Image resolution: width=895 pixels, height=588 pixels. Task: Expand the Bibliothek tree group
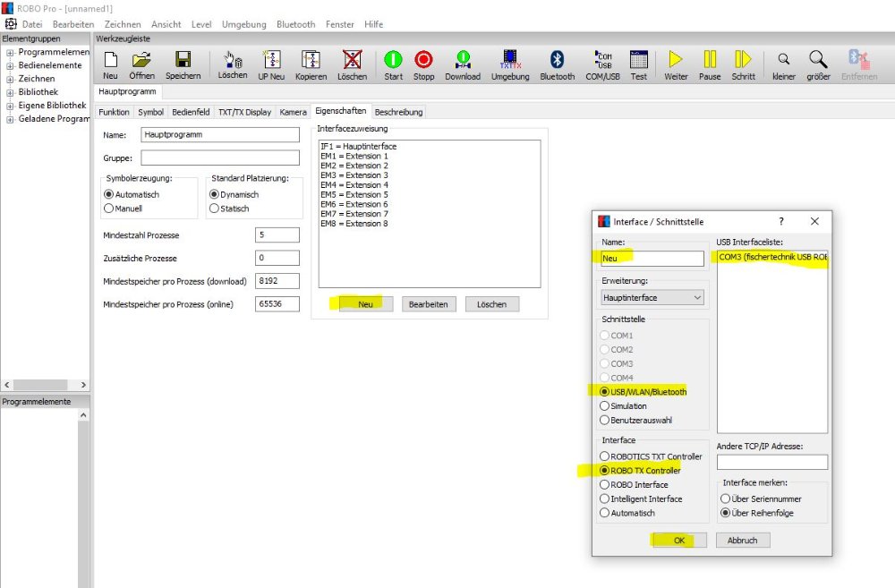(x=10, y=92)
